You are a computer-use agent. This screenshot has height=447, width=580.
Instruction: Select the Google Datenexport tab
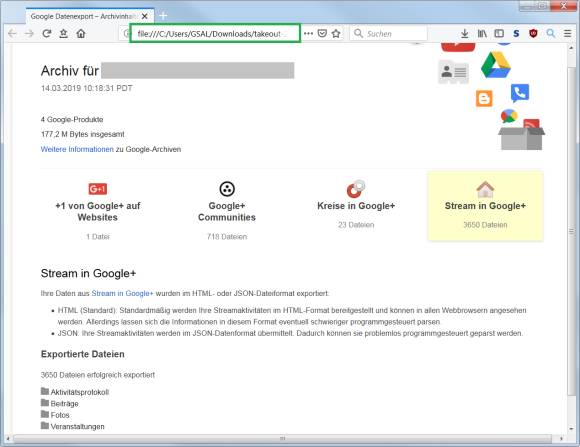(x=90, y=16)
